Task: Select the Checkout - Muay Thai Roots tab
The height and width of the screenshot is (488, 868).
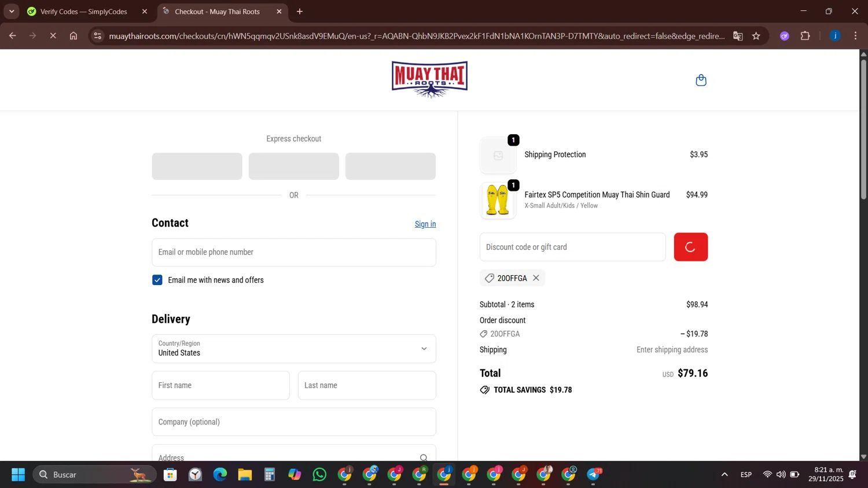Action: point(218,12)
